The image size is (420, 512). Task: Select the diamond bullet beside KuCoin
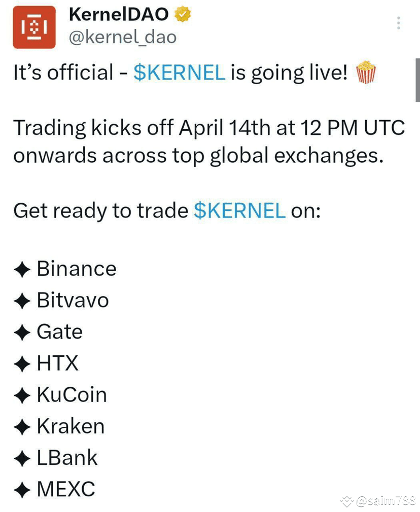[x=22, y=394]
